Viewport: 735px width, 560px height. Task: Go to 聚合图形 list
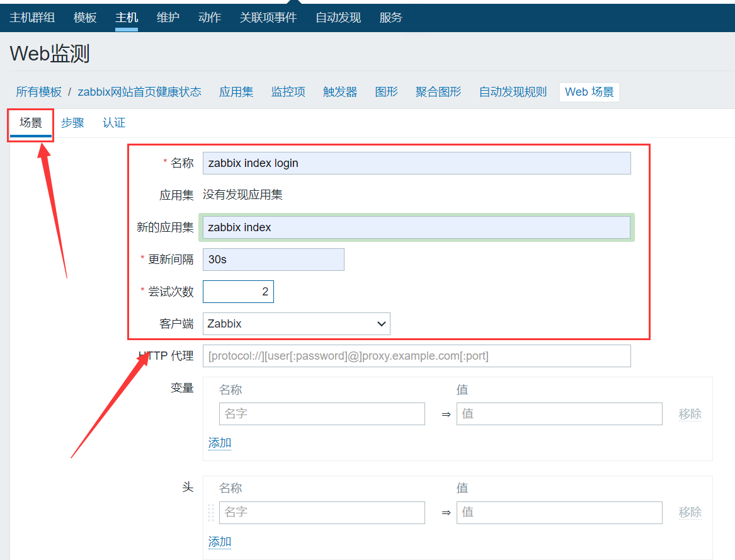(438, 92)
